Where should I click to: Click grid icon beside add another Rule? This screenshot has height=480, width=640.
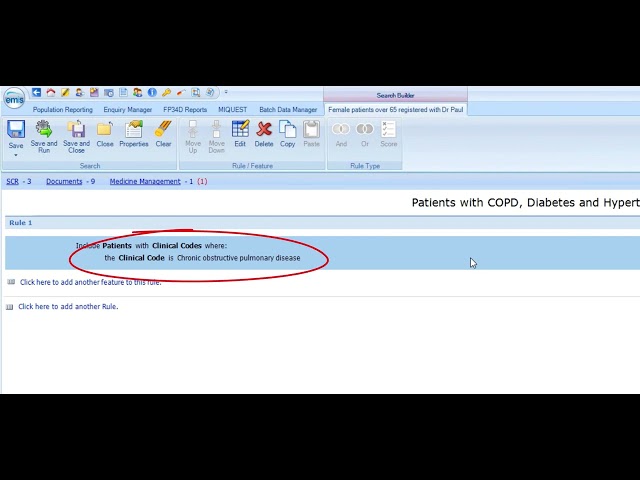10,307
